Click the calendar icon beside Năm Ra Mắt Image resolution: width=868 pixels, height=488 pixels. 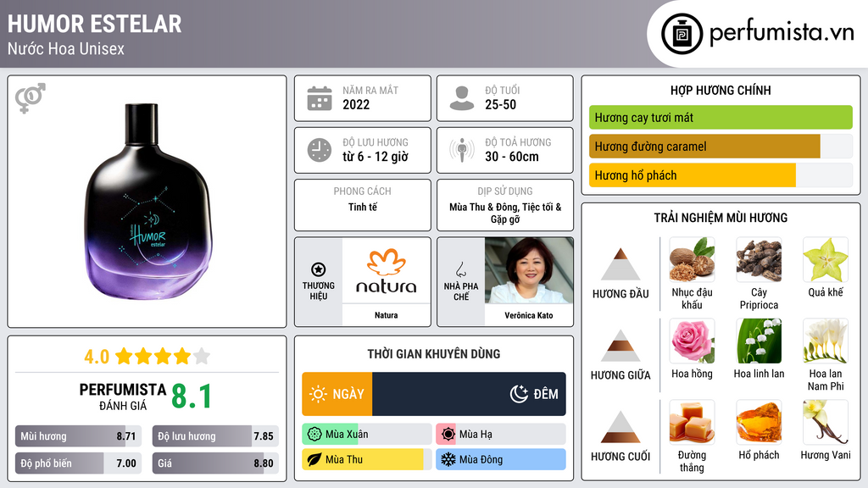[x=320, y=98]
